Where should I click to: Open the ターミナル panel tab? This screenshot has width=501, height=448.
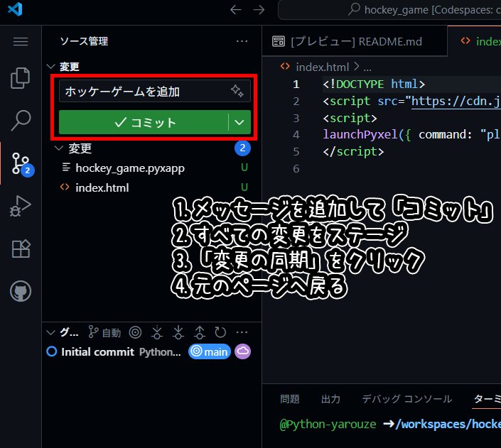click(x=487, y=399)
